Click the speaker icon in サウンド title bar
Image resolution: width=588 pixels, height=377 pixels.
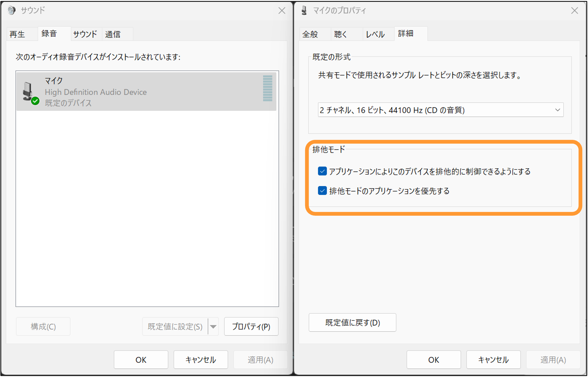[12, 10]
